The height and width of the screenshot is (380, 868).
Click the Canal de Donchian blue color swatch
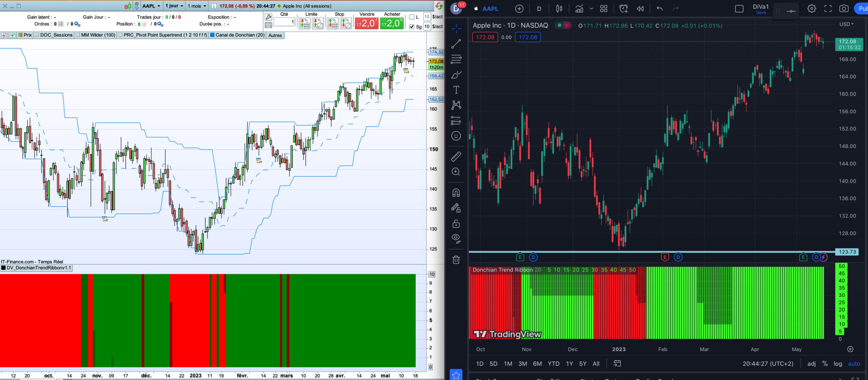click(212, 35)
